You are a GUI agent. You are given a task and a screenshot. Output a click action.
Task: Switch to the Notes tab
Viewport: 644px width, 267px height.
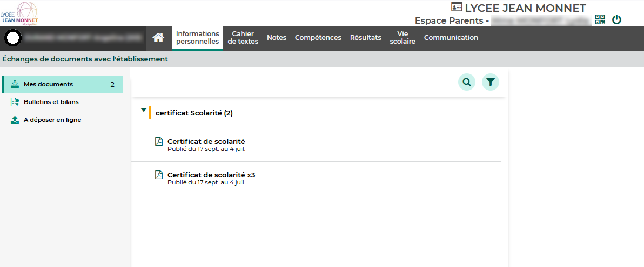276,38
